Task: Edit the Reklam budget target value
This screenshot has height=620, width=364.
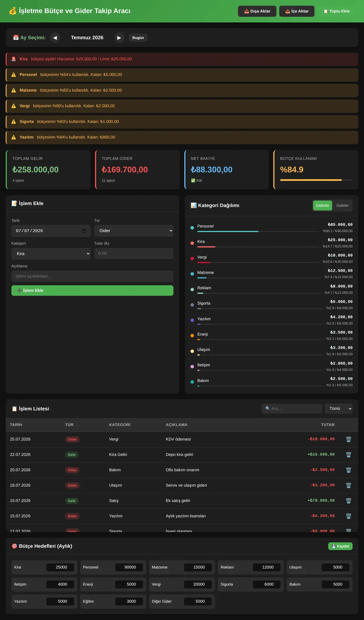Action: pyautogui.click(x=267, y=567)
